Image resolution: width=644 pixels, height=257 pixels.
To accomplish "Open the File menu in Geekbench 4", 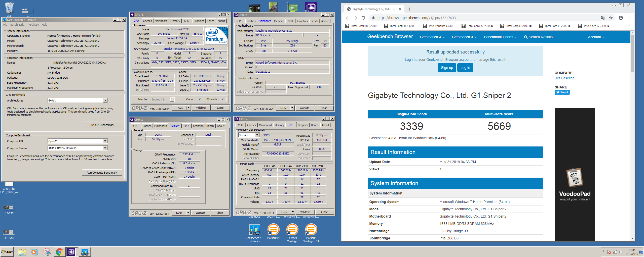I will click(5, 25).
